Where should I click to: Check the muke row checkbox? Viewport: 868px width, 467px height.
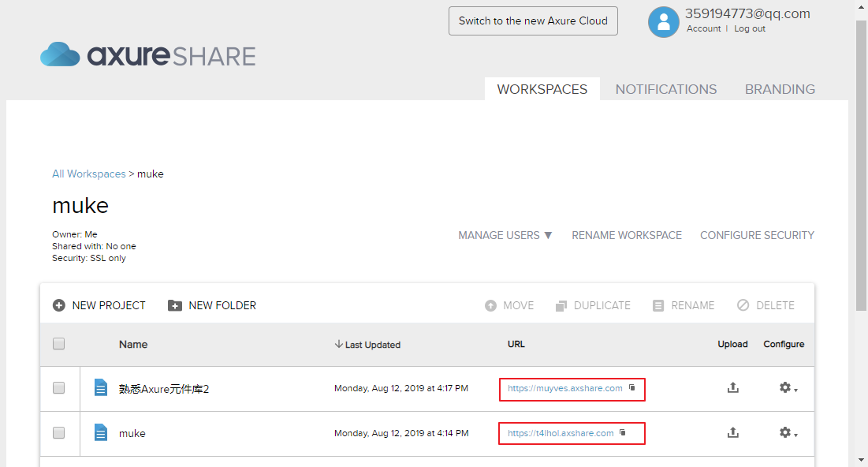coord(58,432)
